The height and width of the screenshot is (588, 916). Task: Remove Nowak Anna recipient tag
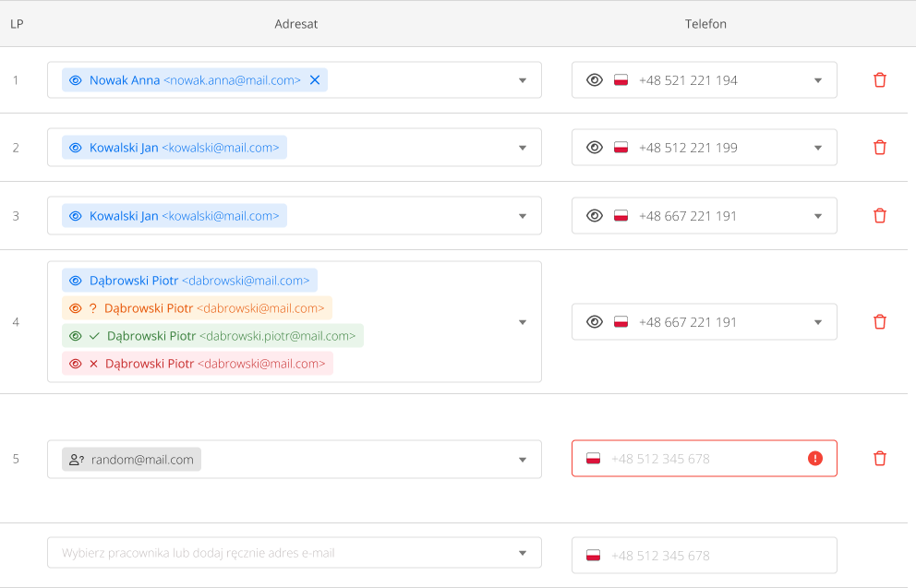point(315,80)
